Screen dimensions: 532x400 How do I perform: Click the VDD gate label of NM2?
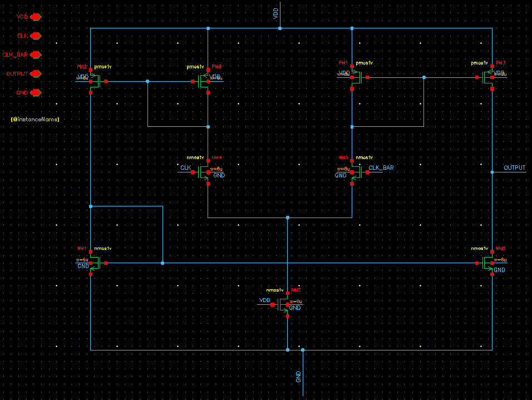coord(265,300)
